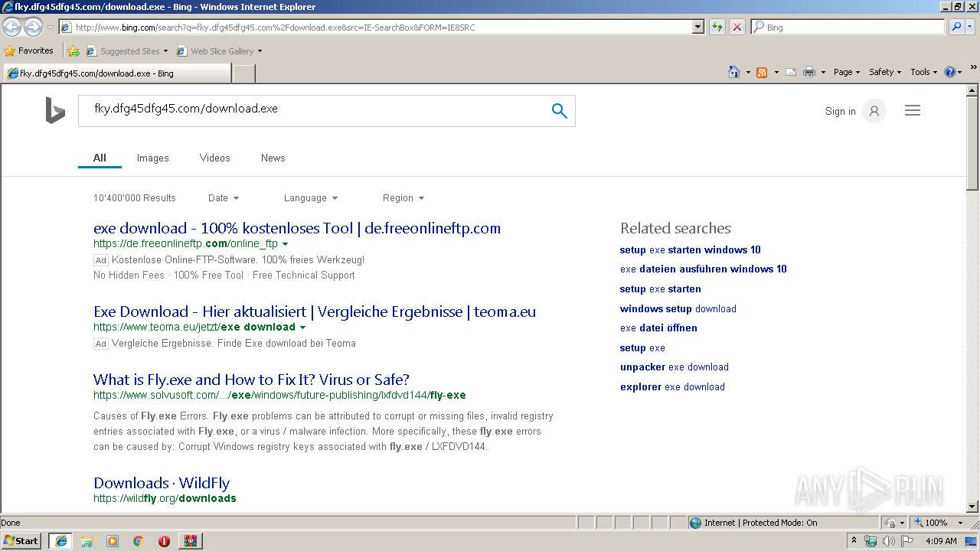Screen dimensions: 980x551
Task: Click the Action Center flag tray icon
Action: 907,541
